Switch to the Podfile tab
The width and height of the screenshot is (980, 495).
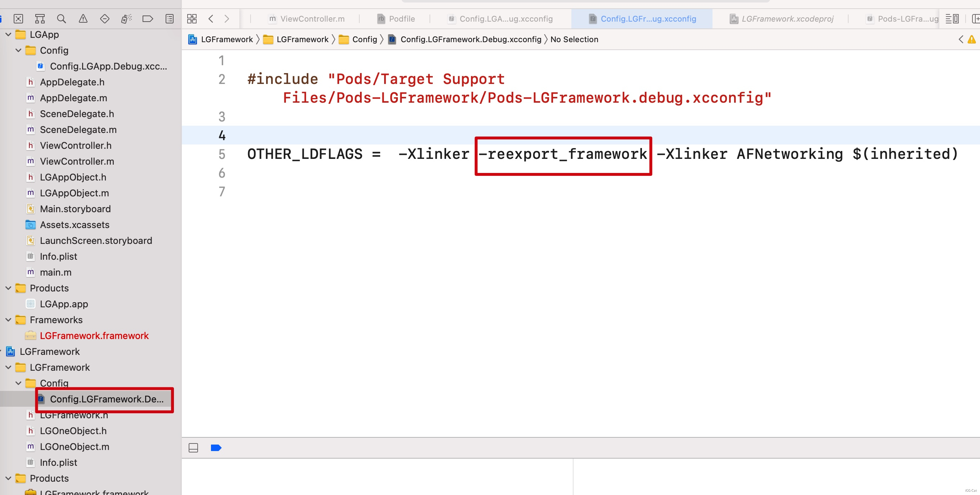396,19
